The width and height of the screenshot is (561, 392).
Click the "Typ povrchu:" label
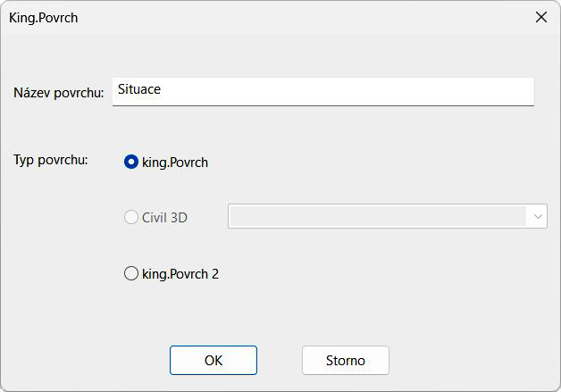pos(50,161)
